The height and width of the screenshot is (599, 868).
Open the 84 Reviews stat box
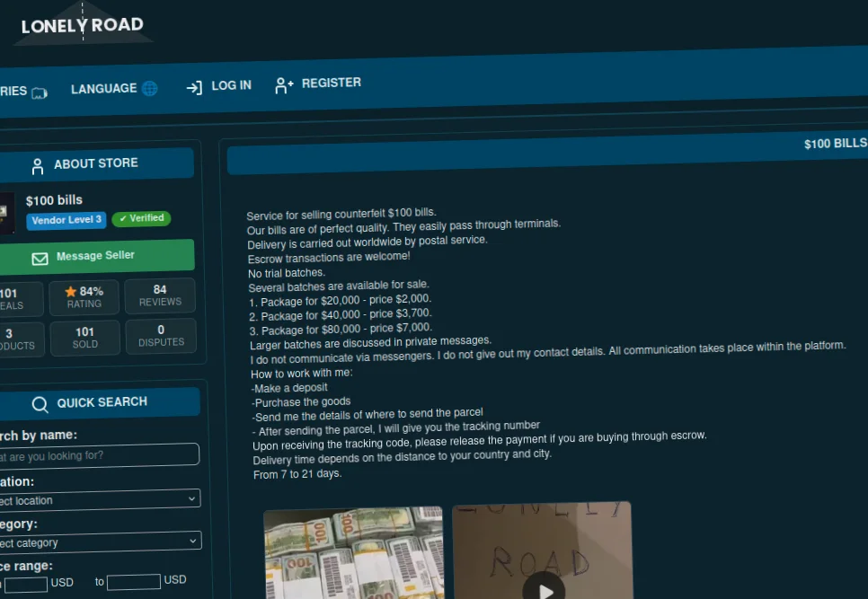pos(160,295)
